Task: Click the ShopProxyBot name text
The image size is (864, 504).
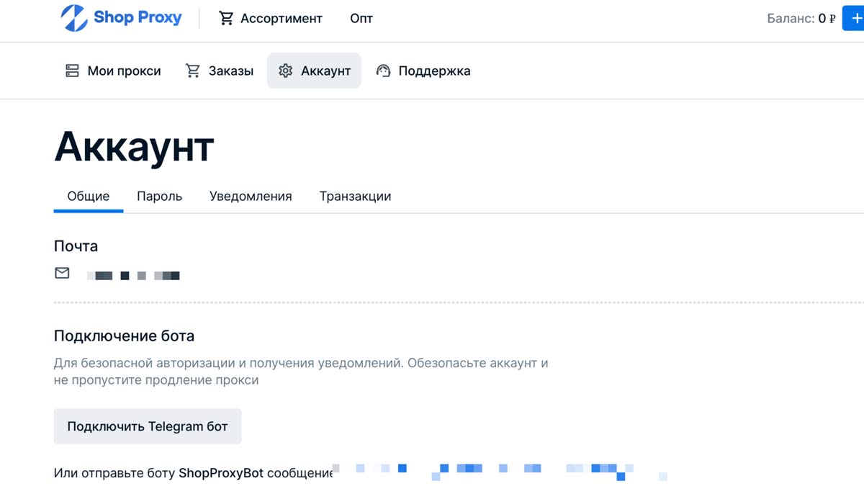Action: [x=221, y=473]
